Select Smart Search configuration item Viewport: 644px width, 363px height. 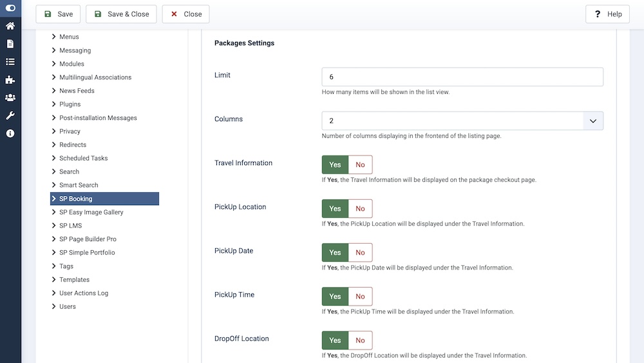(79, 185)
